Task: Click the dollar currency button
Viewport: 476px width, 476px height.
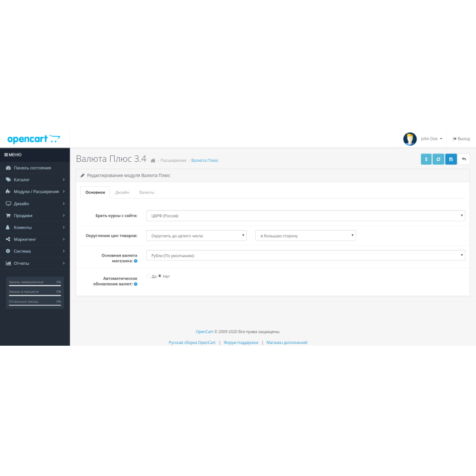Action: (x=426, y=159)
